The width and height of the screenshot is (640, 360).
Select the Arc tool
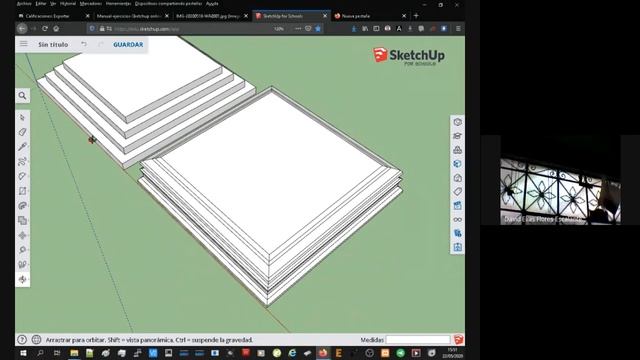pyautogui.click(x=22, y=176)
